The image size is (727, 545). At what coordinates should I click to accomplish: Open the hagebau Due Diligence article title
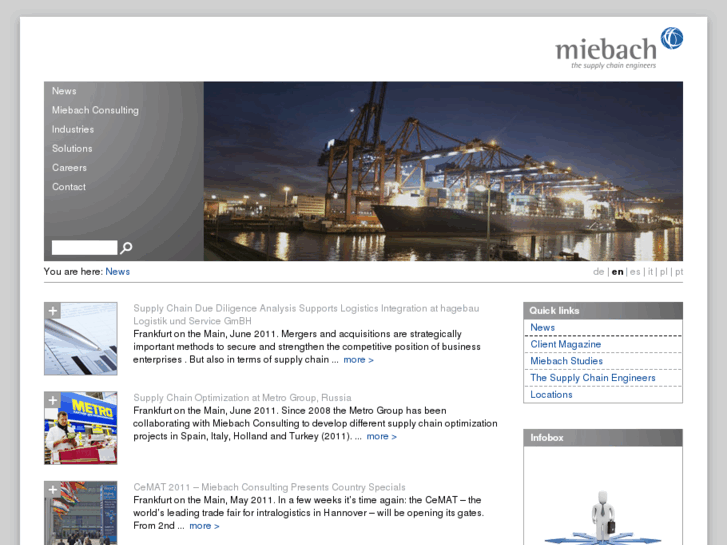click(306, 314)
